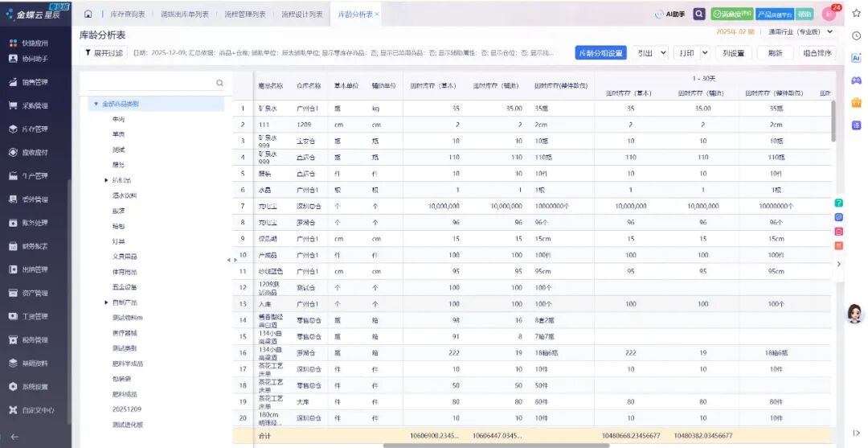This screenshot has width=868, height=448.
Task: Open 工资管理 module in sidebar
Action: [30, 316]
